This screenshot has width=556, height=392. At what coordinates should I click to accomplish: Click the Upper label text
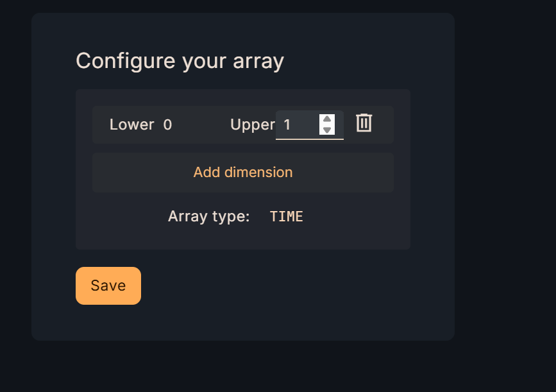point(252,124)
